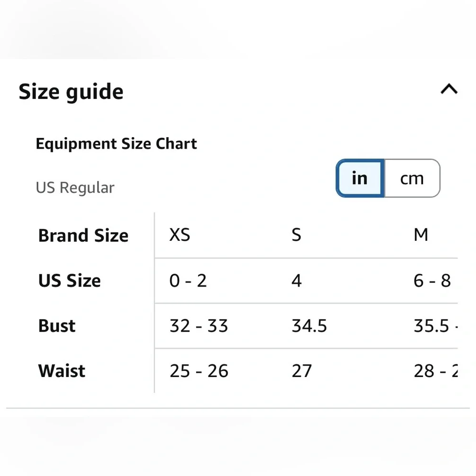Select the S brand size column
This screenshot has height=476, width=476.
[x=296, y=235]
